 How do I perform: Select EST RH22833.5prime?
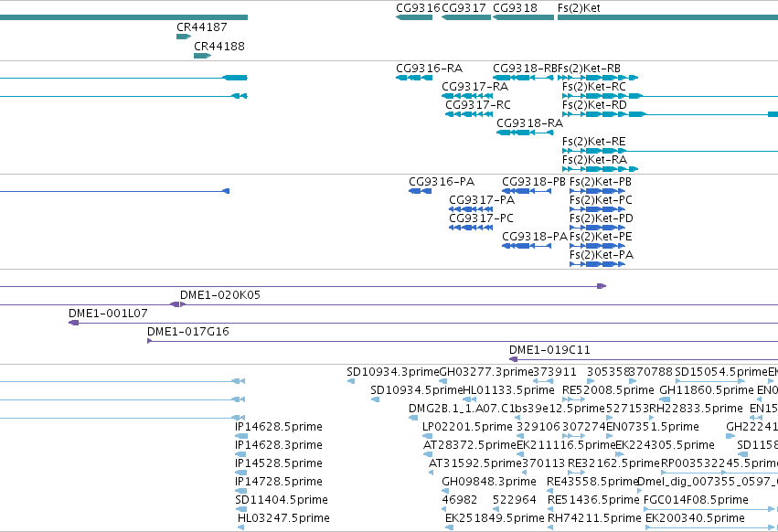(x=652, y=418)
